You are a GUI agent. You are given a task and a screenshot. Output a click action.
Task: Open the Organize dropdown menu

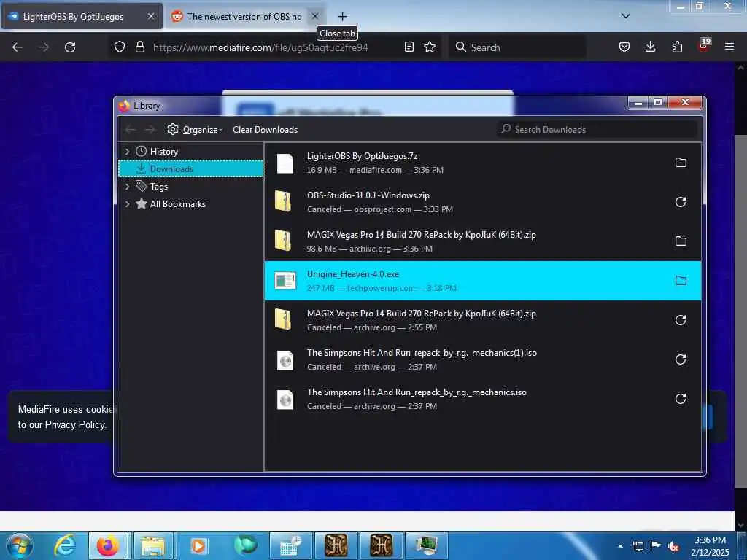(x=195, y=130)
